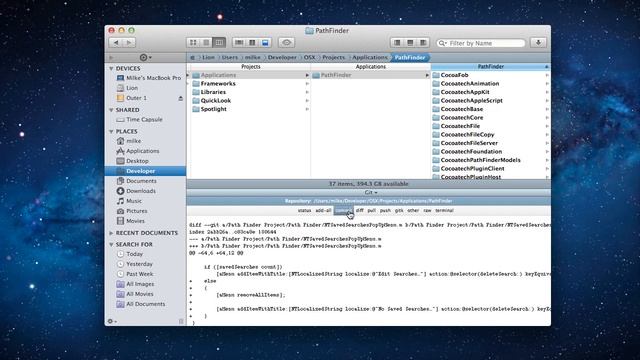Viewport: 640px width, 360px height.
Task: Eject the Outer 1 drive
Action: click(x=180, y=98)
